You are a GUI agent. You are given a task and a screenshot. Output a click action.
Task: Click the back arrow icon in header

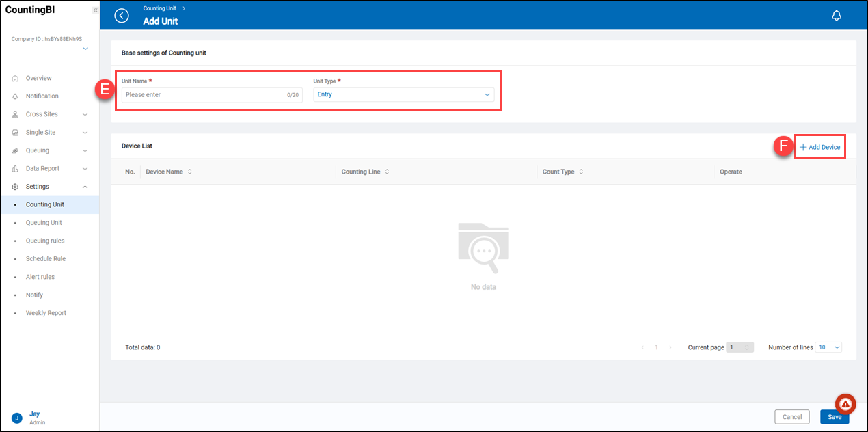coord(122,16)
